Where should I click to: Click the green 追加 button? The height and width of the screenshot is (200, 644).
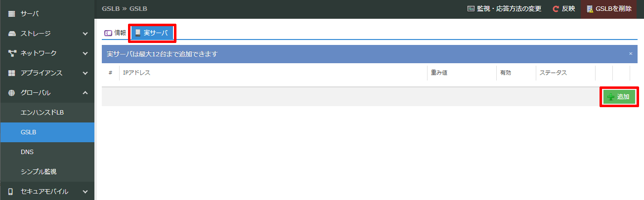(x=618, y=97)
